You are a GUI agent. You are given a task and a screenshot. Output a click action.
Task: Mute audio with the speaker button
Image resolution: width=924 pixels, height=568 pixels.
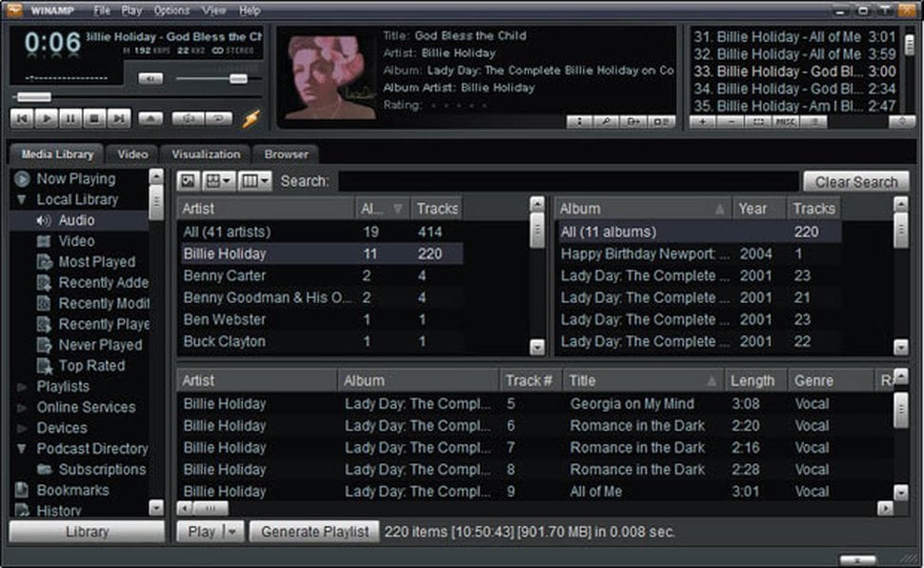pos(150,78)
